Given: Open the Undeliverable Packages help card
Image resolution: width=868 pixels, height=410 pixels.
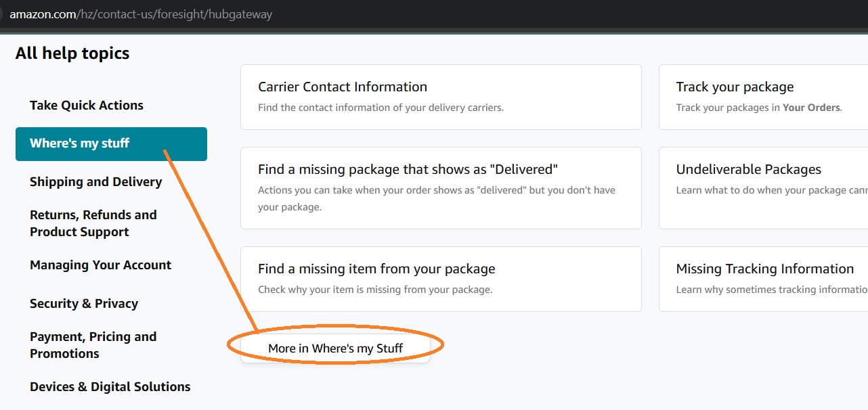Looking at the screenshot, I should (748, 170).
